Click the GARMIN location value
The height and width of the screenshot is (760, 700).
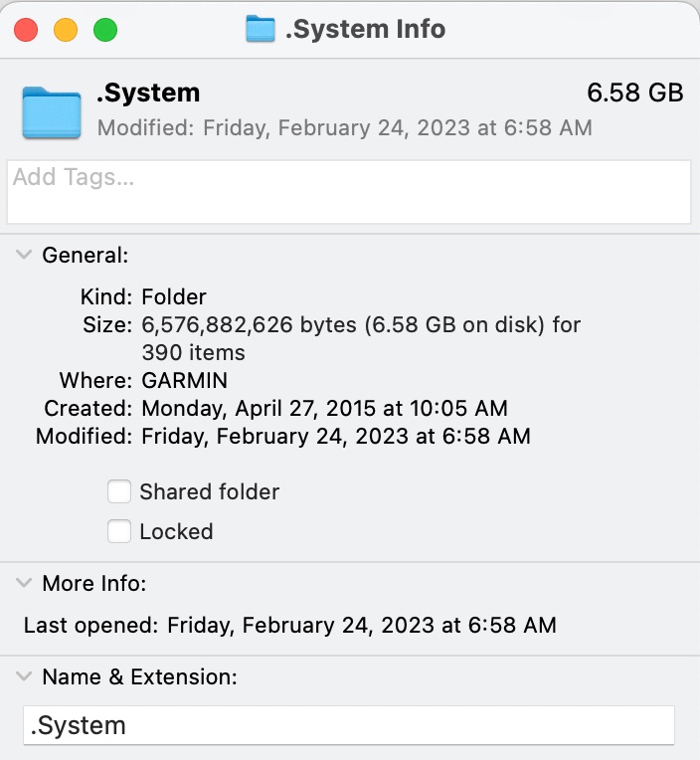pyautogui.click(x=184, y=380)
